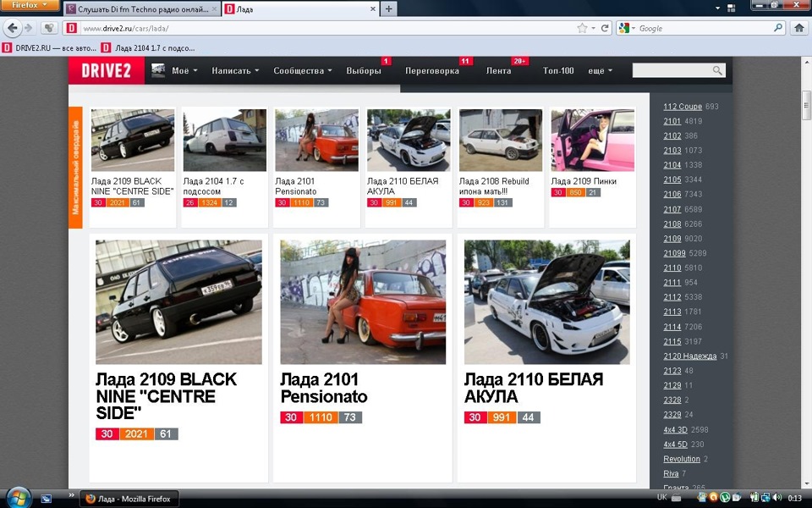The image size is (812, 508).
Task: Open the 112 Coupe model link
Action: [683, 107]
